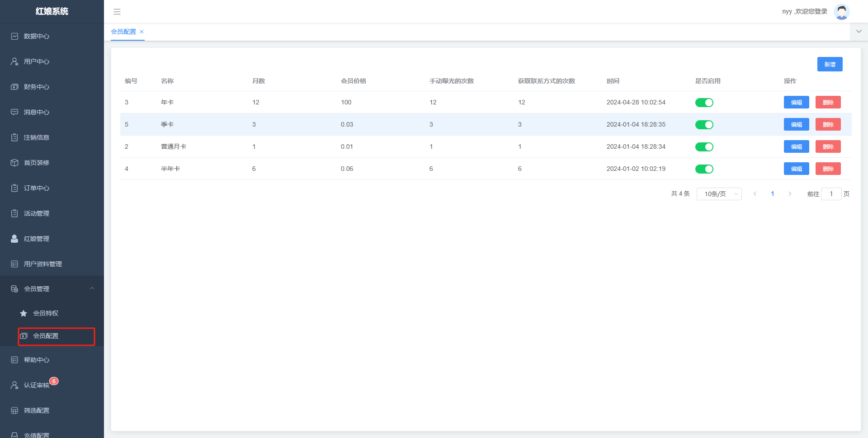The height and width of the screenshot is (438, 868).
Task: Close the 会员配置 tab
Action: (x=142, y=32)
